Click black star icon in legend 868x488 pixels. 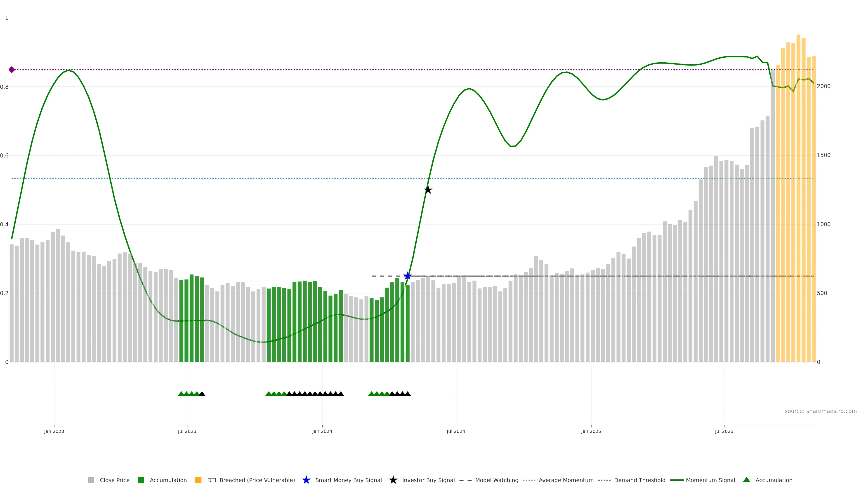[x=393, y=480]
